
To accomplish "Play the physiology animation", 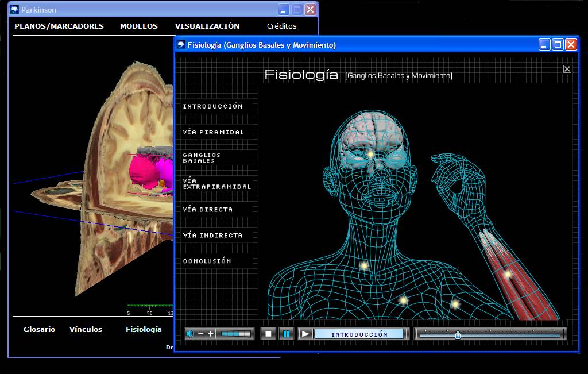I will click(x=305, y=333).
